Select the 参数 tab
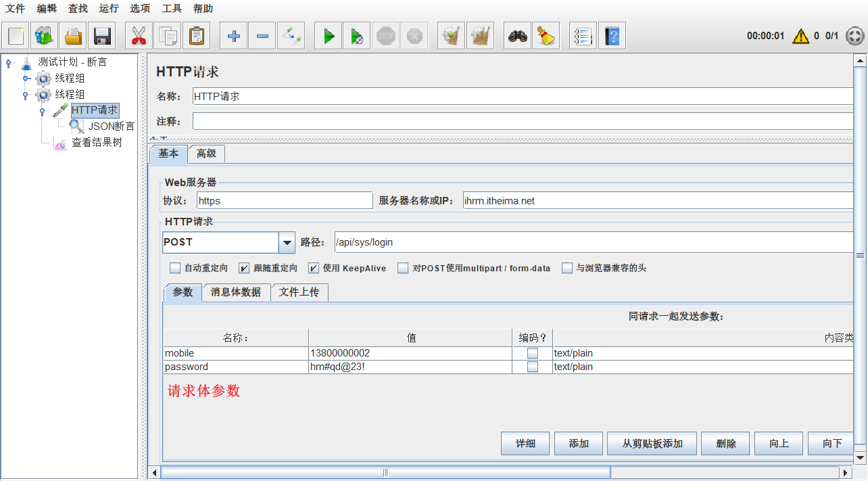This screenshot has height=481, width=868. [x=183, y=292]
